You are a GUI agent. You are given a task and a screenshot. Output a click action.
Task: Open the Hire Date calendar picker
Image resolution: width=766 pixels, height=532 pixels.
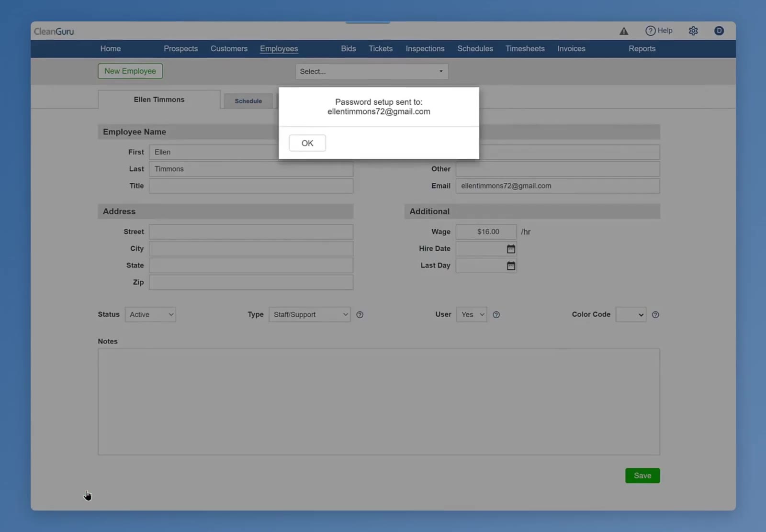point(511,249)
